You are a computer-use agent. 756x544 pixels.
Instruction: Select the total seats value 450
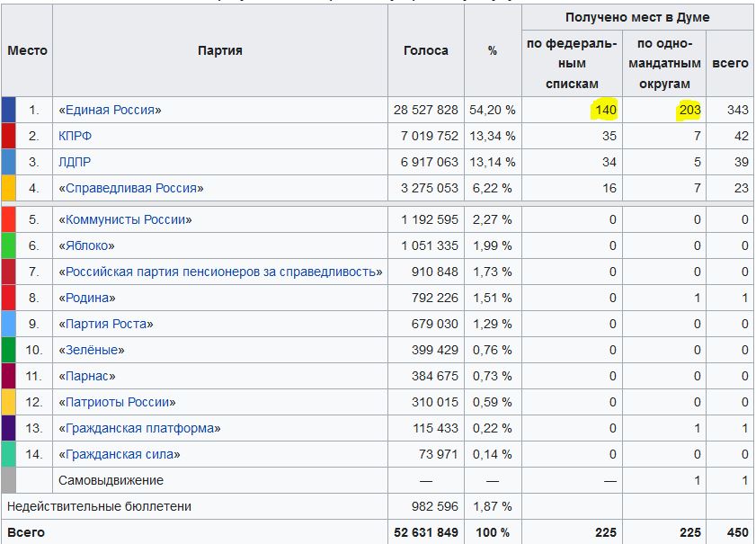pyautogui.click(x=738, y=532)
